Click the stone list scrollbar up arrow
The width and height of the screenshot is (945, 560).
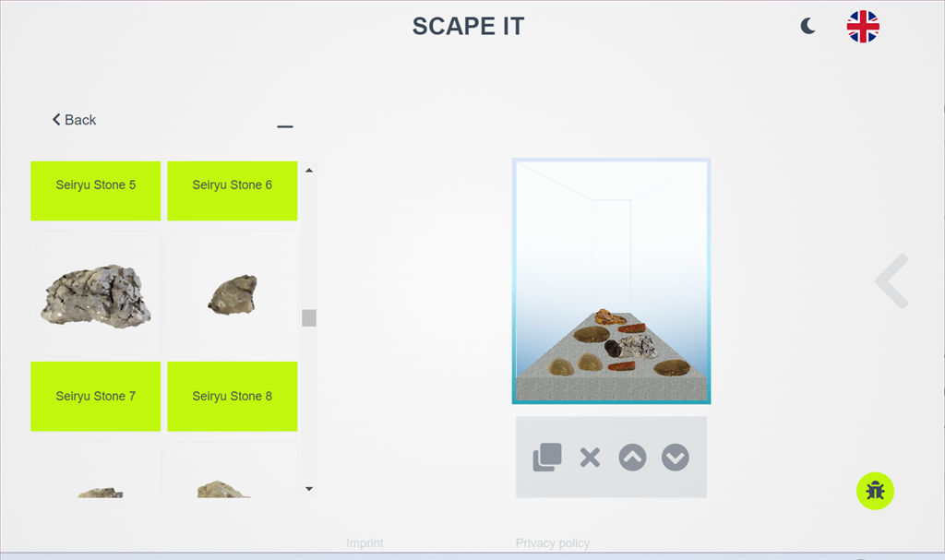[x=309, y=171]
